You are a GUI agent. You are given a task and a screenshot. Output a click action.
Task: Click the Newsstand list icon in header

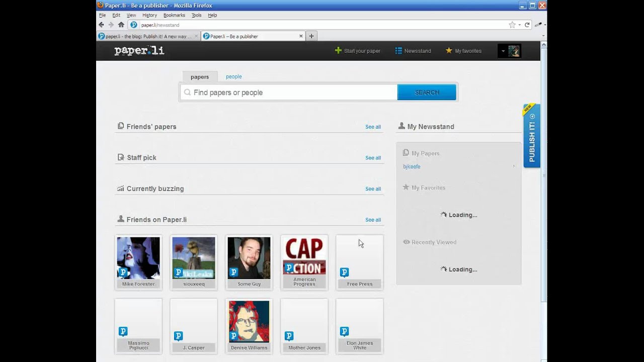tap(398, 51)
